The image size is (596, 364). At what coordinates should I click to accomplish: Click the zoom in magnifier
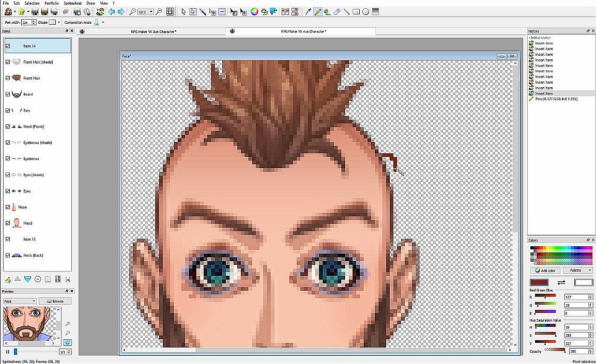click(159, 12)
